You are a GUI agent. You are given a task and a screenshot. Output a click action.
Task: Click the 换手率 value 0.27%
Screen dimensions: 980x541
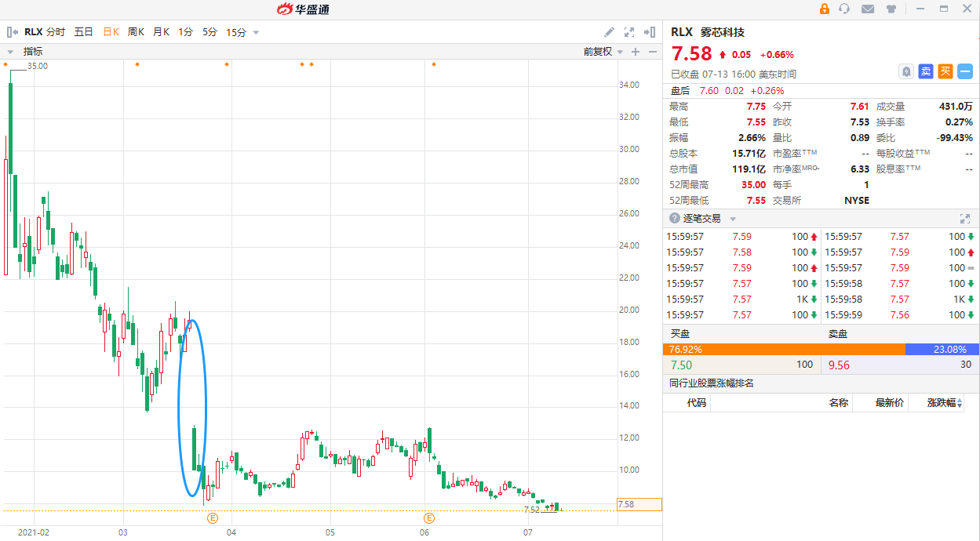[959, 122]
